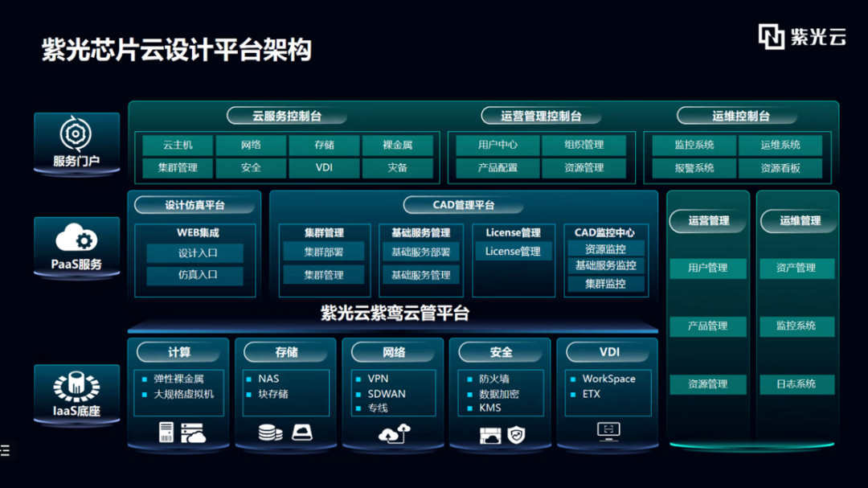This screenshot has height=488, width=868.
Task: Click the cloud server icon under 计算
Action: (193, 433)
